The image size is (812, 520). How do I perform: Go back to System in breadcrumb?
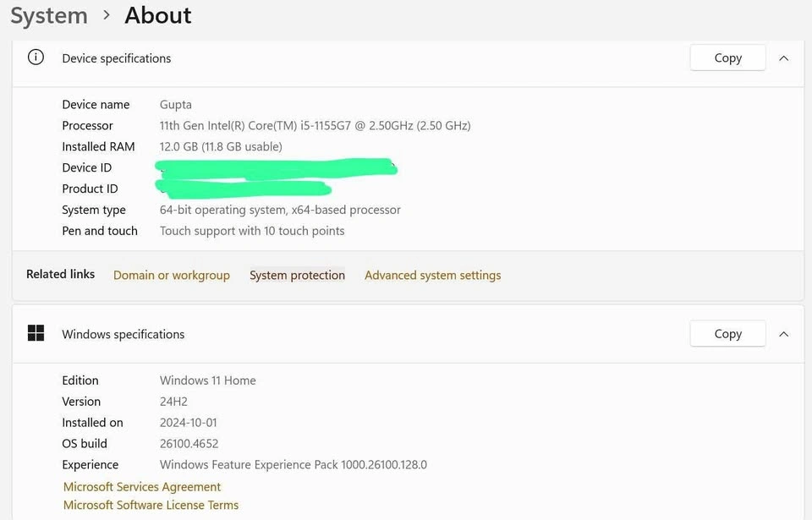click(49, 15)
